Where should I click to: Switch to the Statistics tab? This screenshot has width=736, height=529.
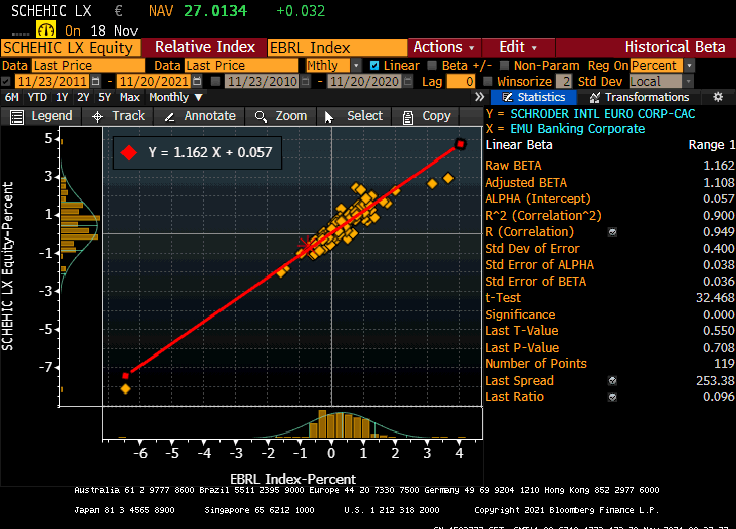(534, 97)
